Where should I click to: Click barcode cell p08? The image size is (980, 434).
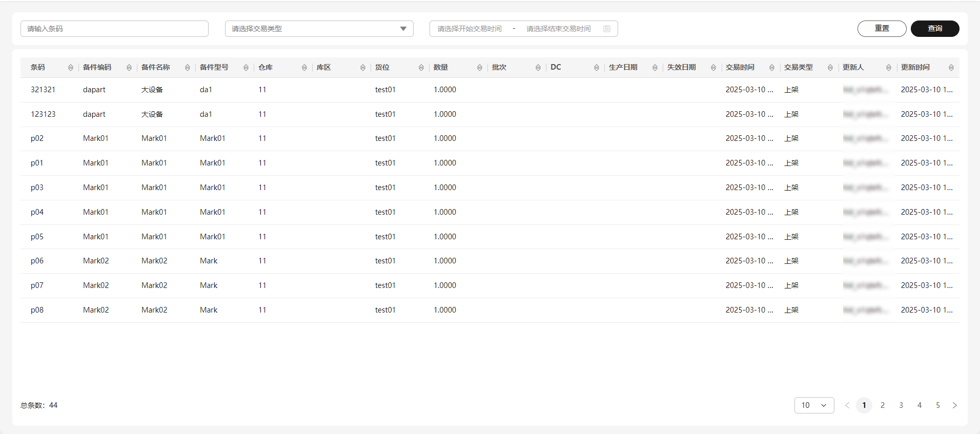[37, 310]
